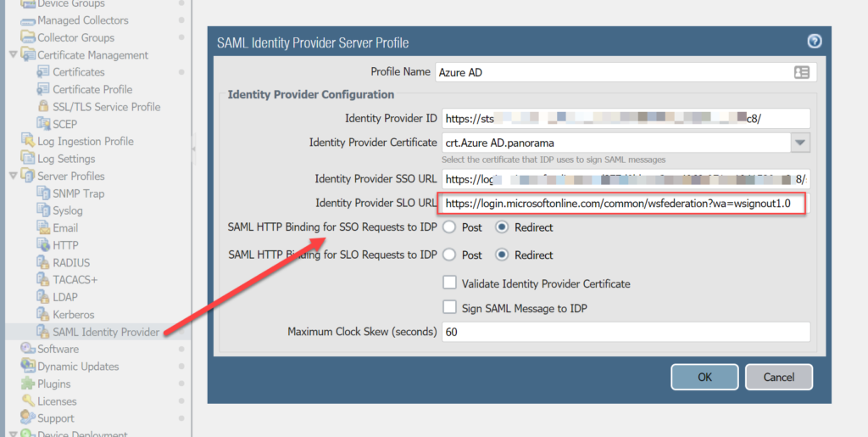Open Certificate Profile tree item
This screenshot has width=868, height=437.
pos(92,89)
